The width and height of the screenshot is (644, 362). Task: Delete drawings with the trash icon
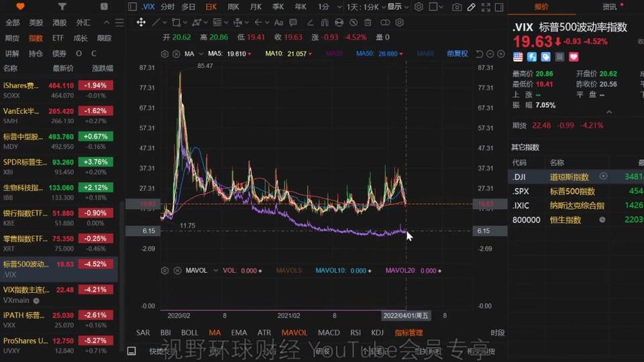(368, 22)
